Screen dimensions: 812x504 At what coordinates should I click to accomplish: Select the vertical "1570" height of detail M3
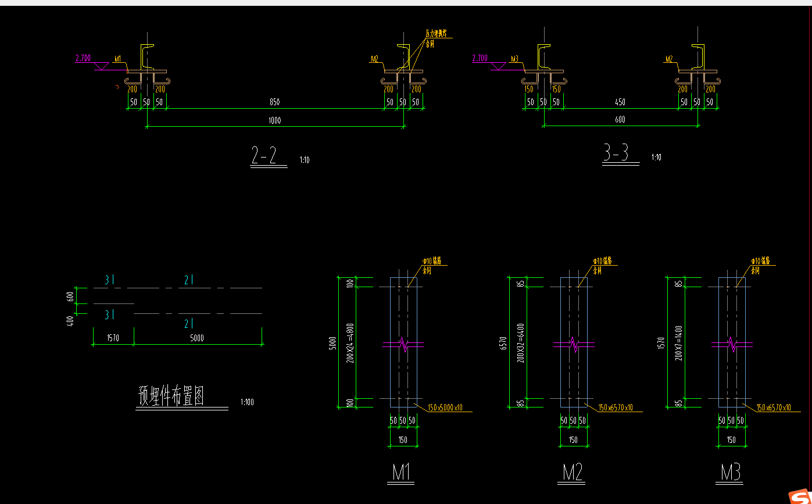(x=661, y=343)
